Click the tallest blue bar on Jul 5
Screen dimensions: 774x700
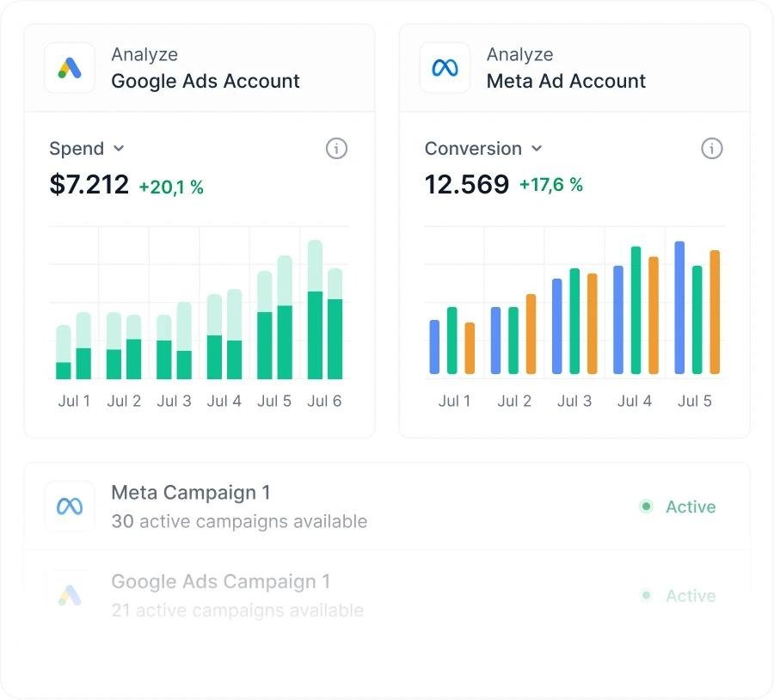679,308
